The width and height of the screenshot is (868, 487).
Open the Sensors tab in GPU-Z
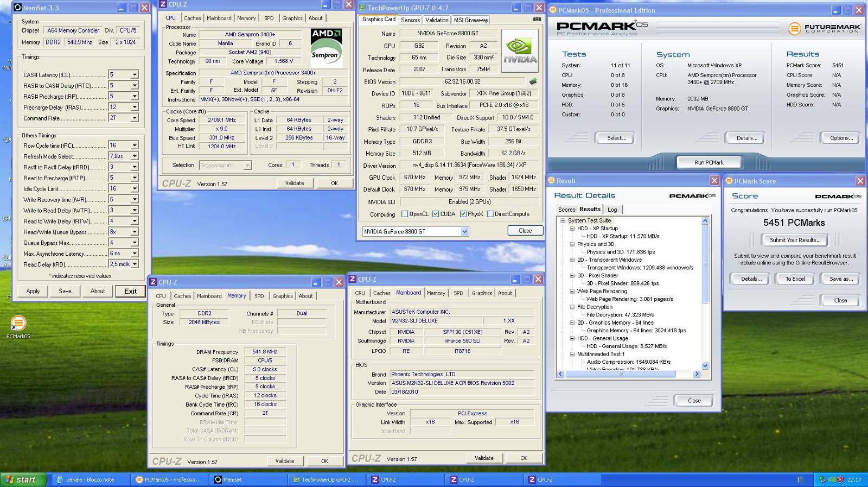[410, 20]
